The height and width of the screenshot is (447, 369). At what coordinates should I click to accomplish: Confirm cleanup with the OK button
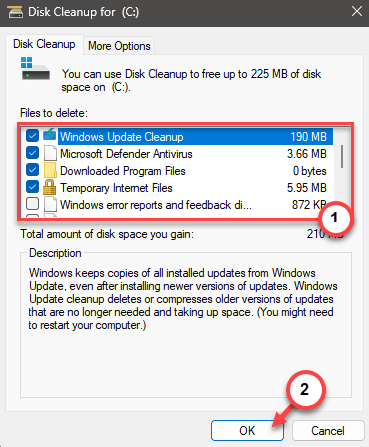pyautogui.click(x=247, y=431)
